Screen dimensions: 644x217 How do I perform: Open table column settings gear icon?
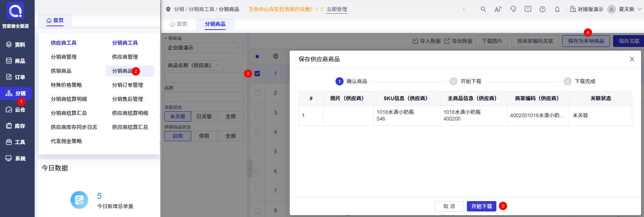tap(276, 56)
